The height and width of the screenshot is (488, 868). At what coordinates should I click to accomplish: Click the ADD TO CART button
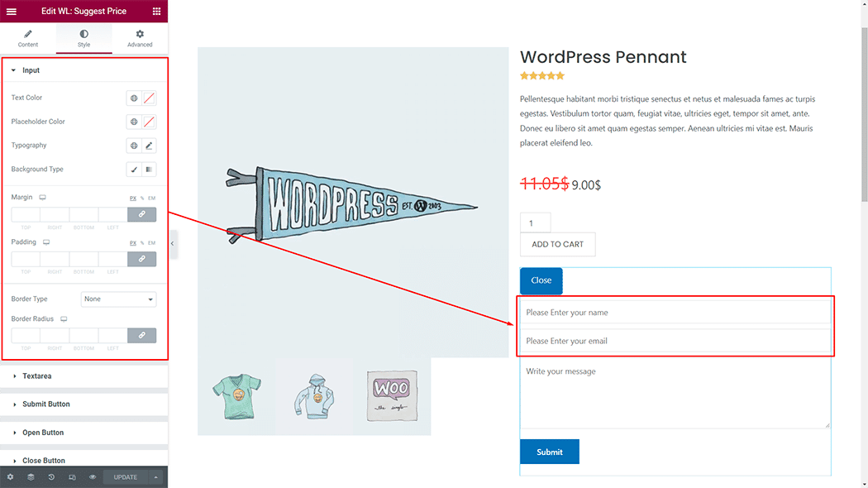click(x=557, y=245)
